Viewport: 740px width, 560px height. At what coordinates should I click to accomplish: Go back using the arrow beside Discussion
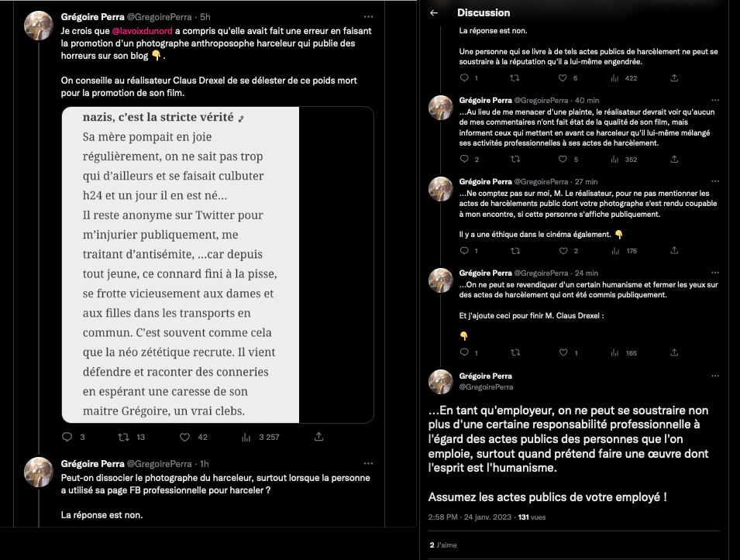[434, 13]
